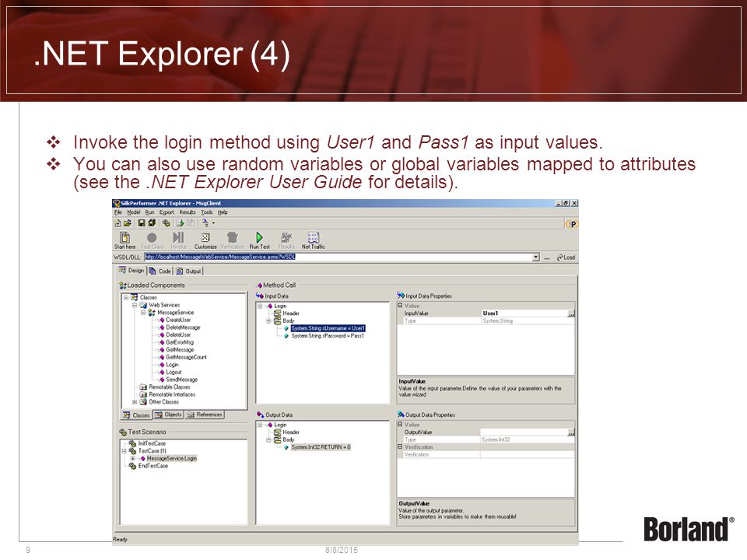Switch to the References tab
The image size is (747, 560).
pos(205,415)
